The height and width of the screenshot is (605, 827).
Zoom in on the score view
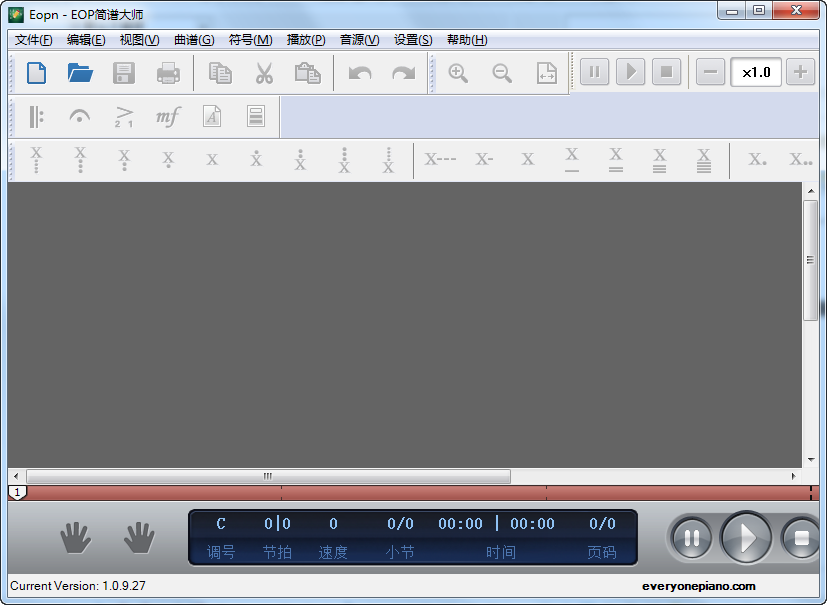(x=457, y=72)
